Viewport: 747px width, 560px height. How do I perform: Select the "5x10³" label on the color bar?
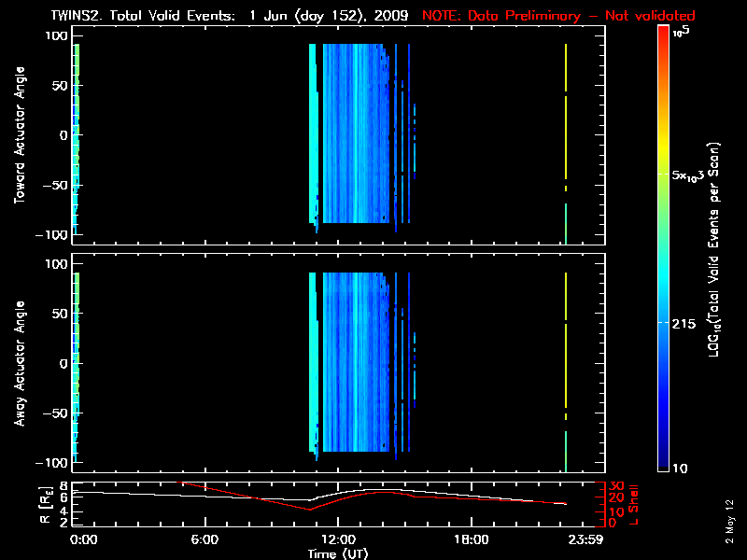click(691, 176)
